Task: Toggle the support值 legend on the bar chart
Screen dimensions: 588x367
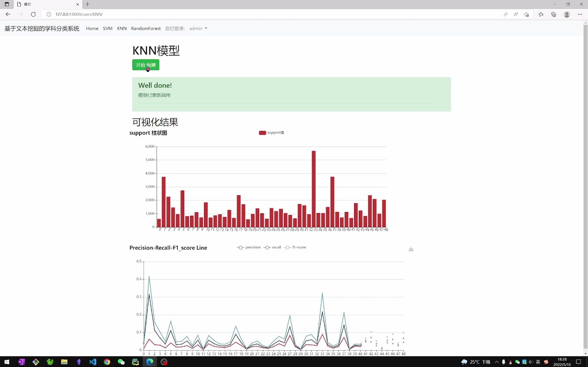Action: (x=271, y=133)
